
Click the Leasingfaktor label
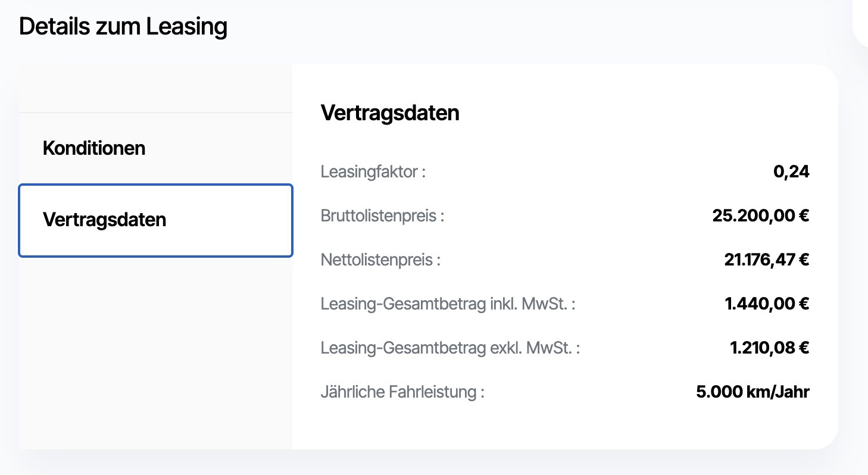(373, 172)
